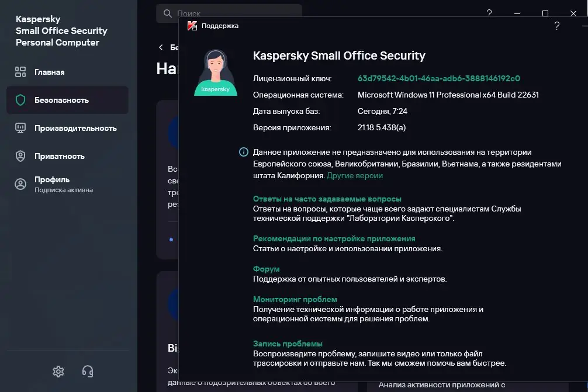Click the Форум link
This screenshot has height=392, width=588.
click(266, 269)
